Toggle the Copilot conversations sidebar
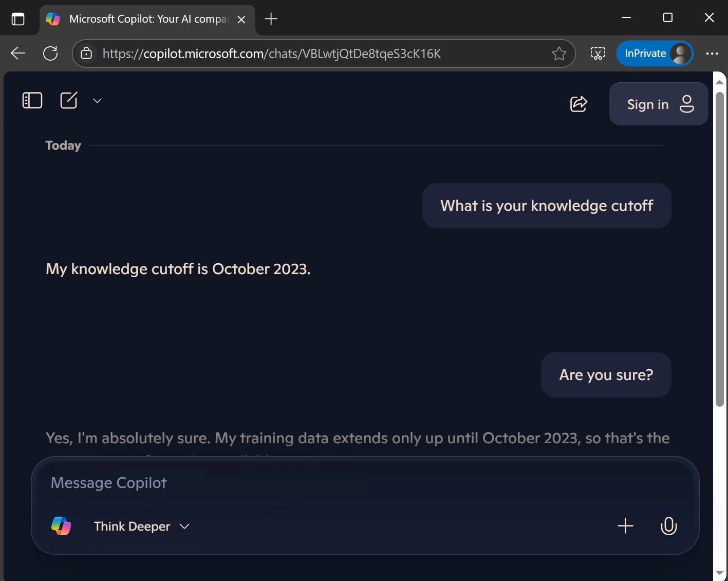728x581 pixels. pyautogui.click(x=32, y=100)
